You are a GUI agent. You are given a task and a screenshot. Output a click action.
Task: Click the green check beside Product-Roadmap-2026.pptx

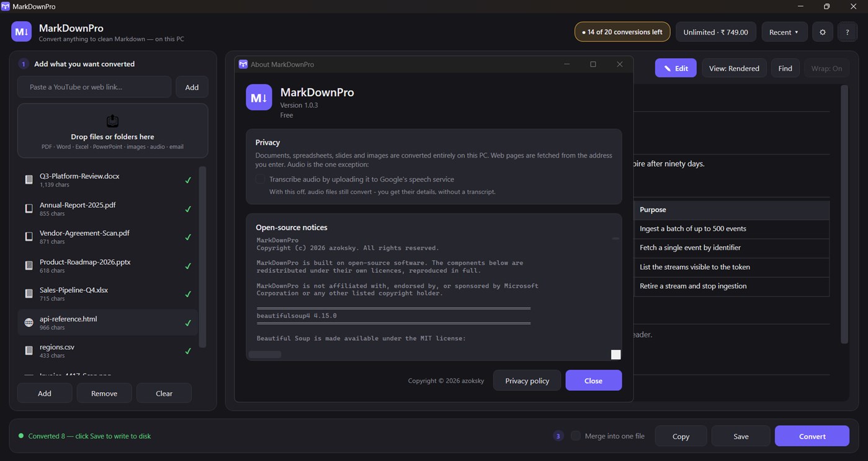[x=188, y=266]
